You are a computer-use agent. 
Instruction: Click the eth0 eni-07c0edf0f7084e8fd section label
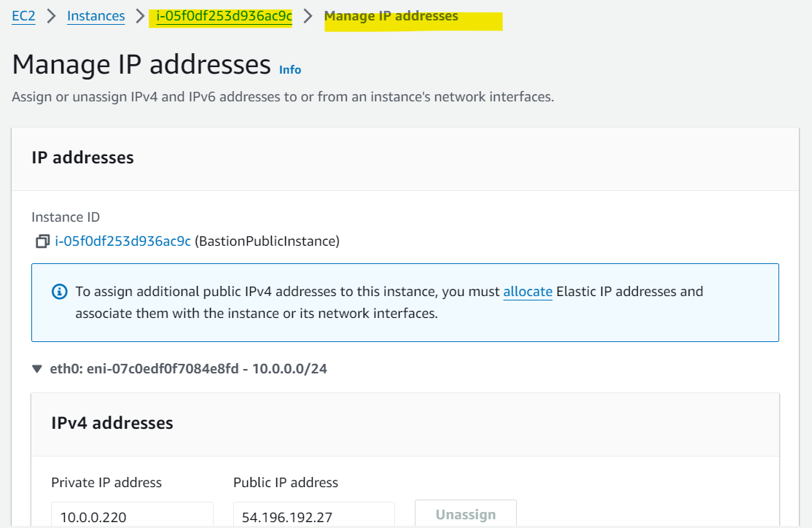[x=189, y=369]
